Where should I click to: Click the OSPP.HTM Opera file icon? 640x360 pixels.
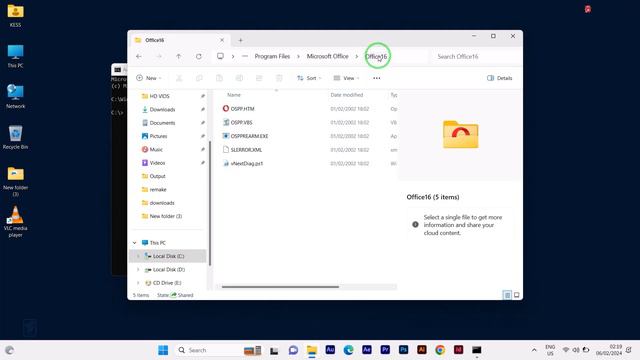pyautogui.click(x=226, y=109)
